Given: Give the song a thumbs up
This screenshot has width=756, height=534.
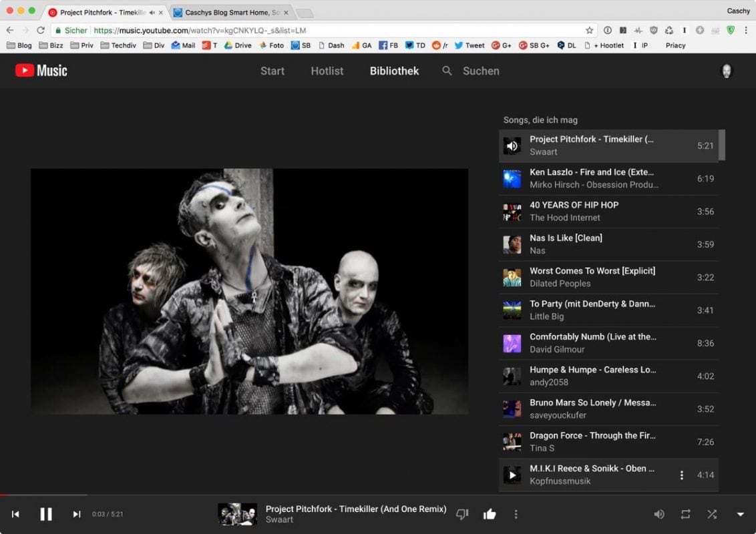Looking at the screenshot, I should coord(490,514).
